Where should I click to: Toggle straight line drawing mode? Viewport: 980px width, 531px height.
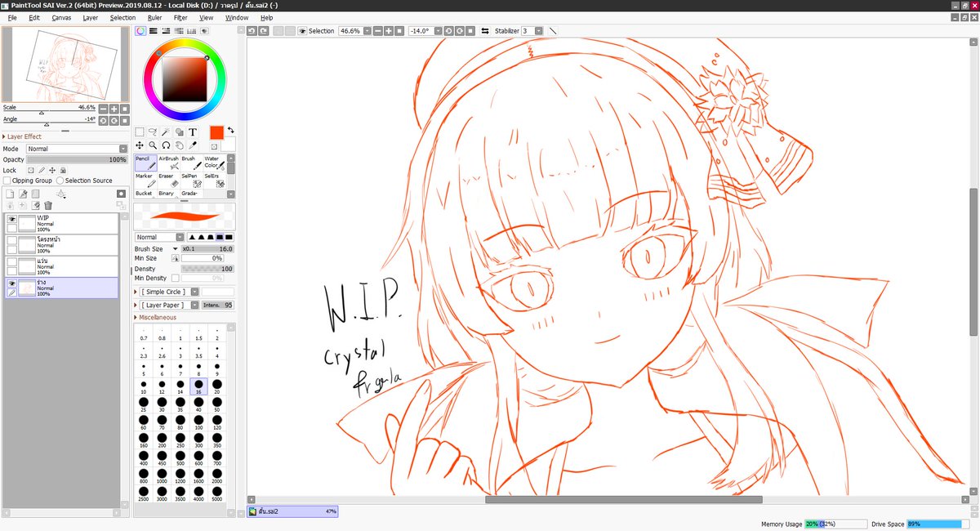tap(553, 30)
